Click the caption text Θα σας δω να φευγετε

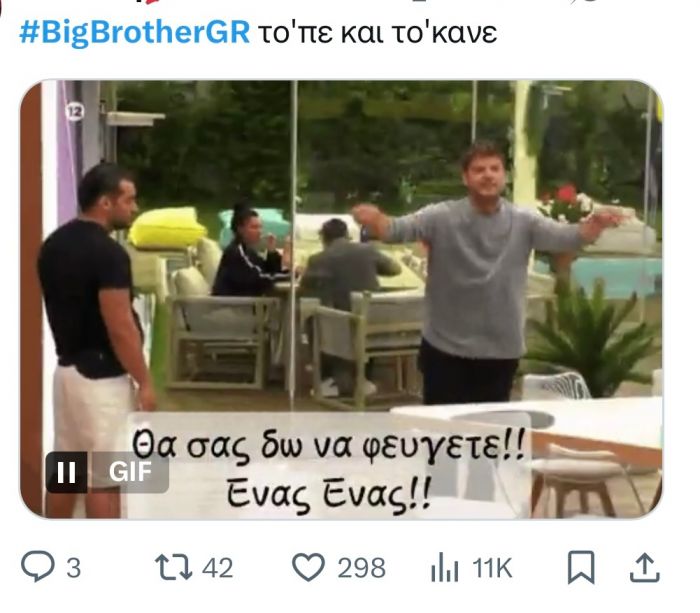[328, 446]
